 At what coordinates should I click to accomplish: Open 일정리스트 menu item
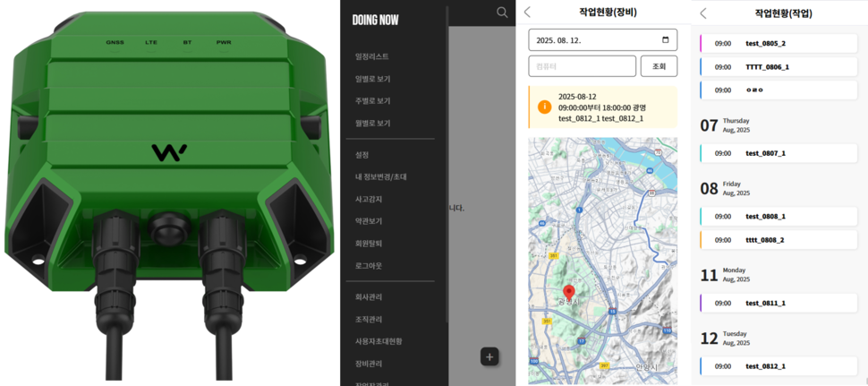(372, 56)
